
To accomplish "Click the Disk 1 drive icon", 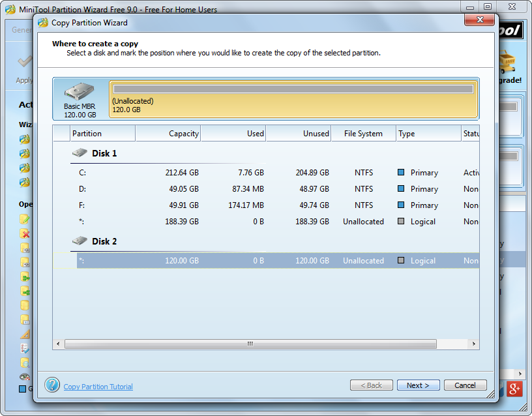I will point(80,153).
